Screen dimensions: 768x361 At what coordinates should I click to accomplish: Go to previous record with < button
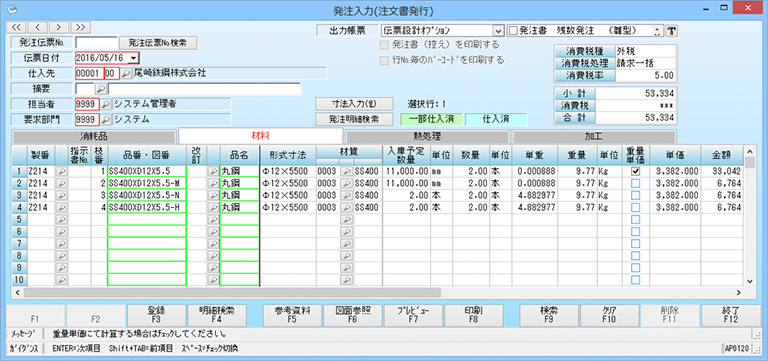(37, 26)
